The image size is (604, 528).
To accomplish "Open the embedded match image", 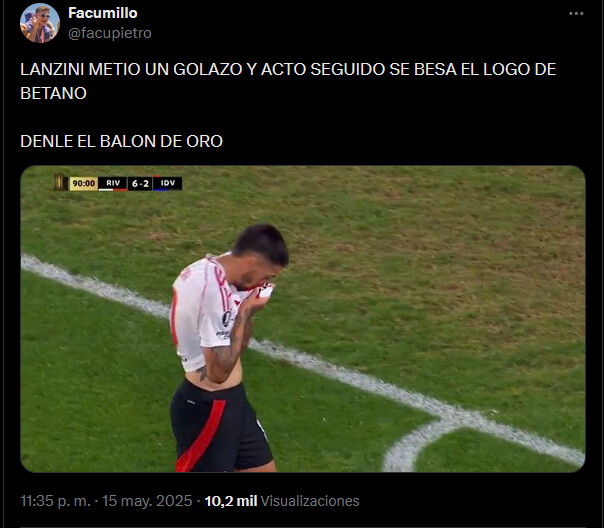I will click(x=303, y=319).
